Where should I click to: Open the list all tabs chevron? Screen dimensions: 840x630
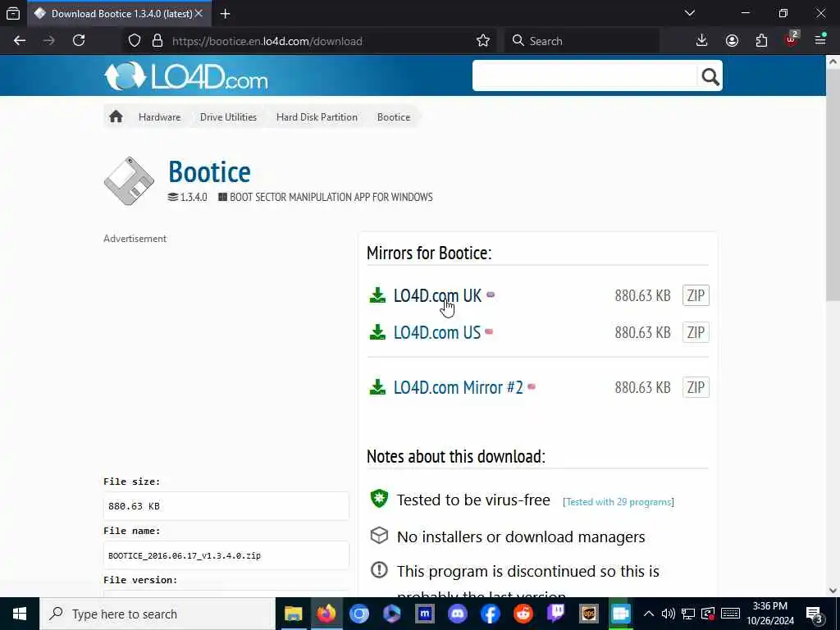click(x=689, y=13)
